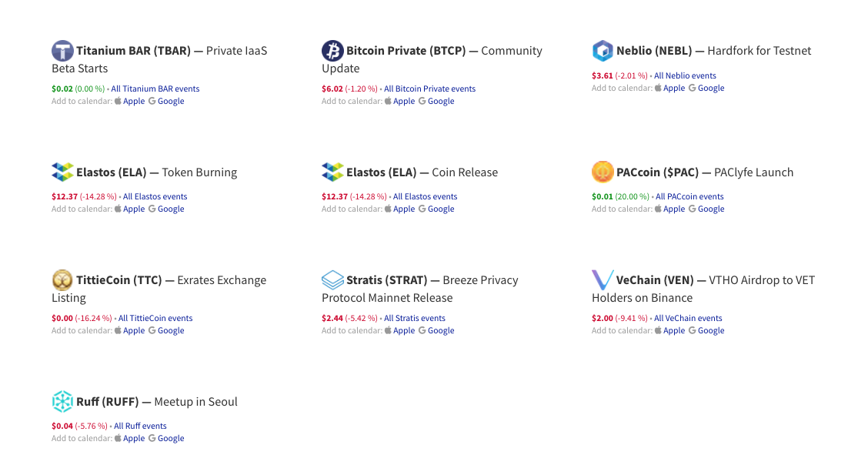
Task: Click the Bitcoin Private coin logo
Action: point(332,51)
